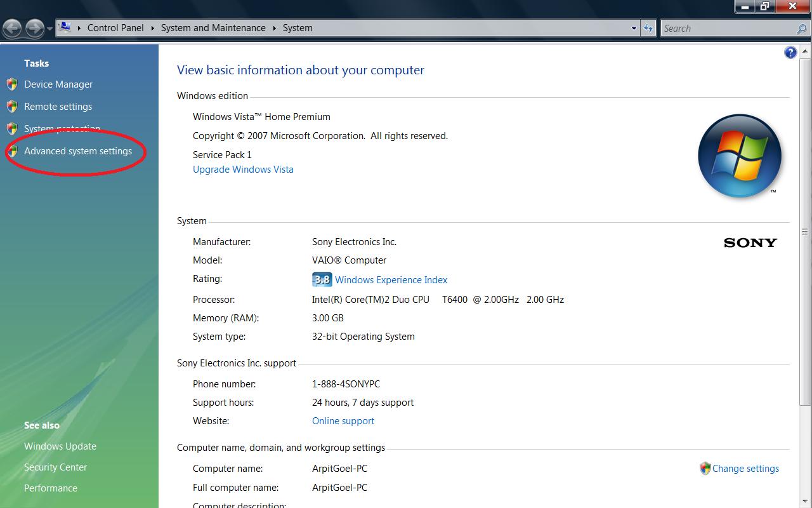Open help via the question mark icon
This screenshot has width=812, height=508.
(x=790, y=52)
